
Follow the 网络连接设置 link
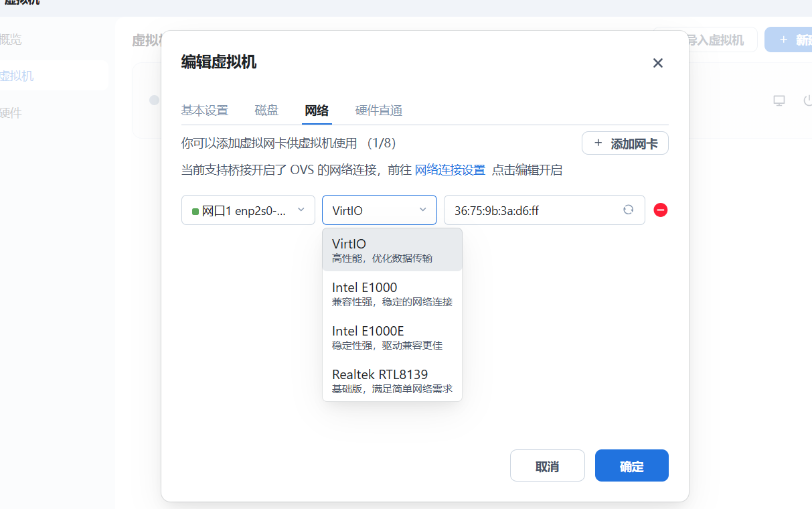point(450,170)
